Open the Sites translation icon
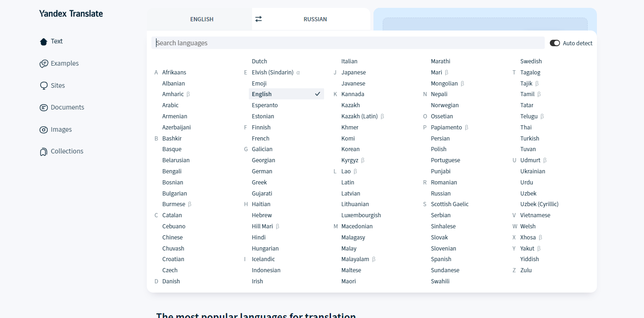This screenshot has height=318, width=644. [44, 86]
